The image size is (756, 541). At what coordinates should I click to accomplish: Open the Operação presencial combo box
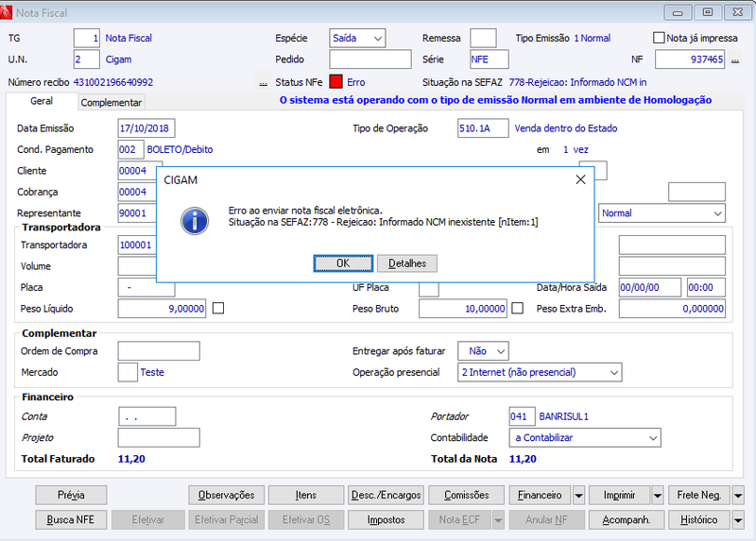point(540,372)
